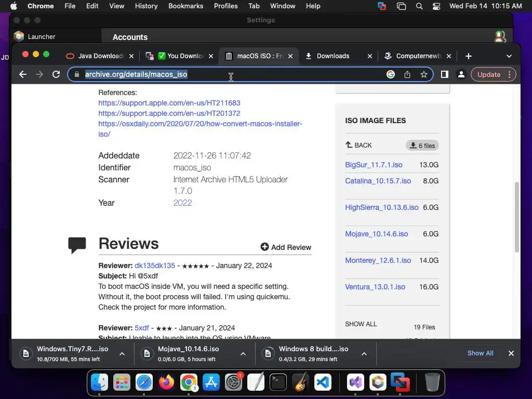Open Control Center in menu bar
The width and height of the screenshot is (532, 399).
point(436,6)
